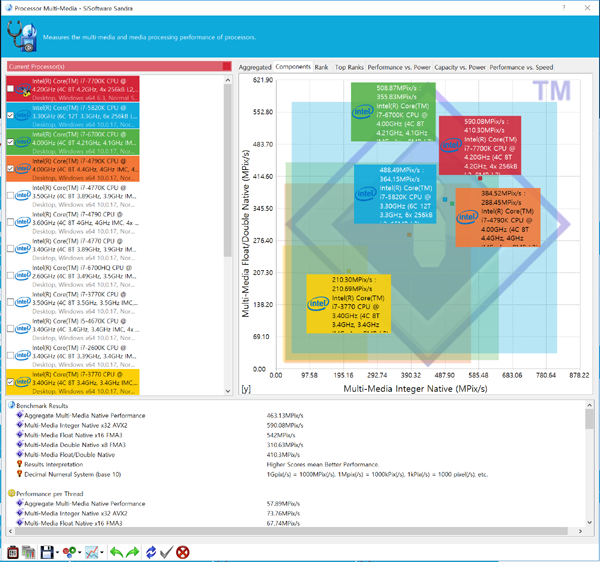Viewport: 600px width, 562px height.
Task: Check the i7-4770K CPU checkbox
Action: click(x=10, y=195)
